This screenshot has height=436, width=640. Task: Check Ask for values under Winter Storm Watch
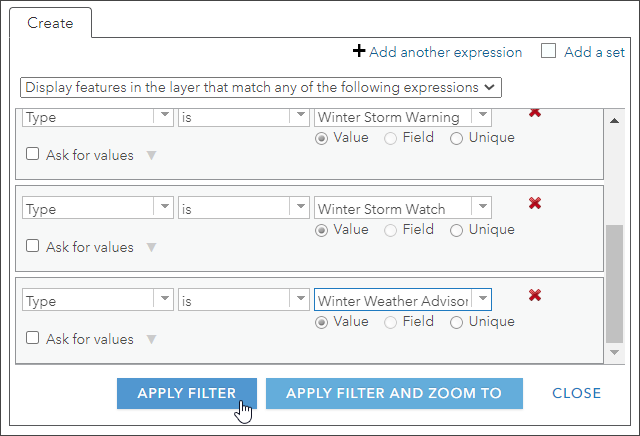(33, 246)
